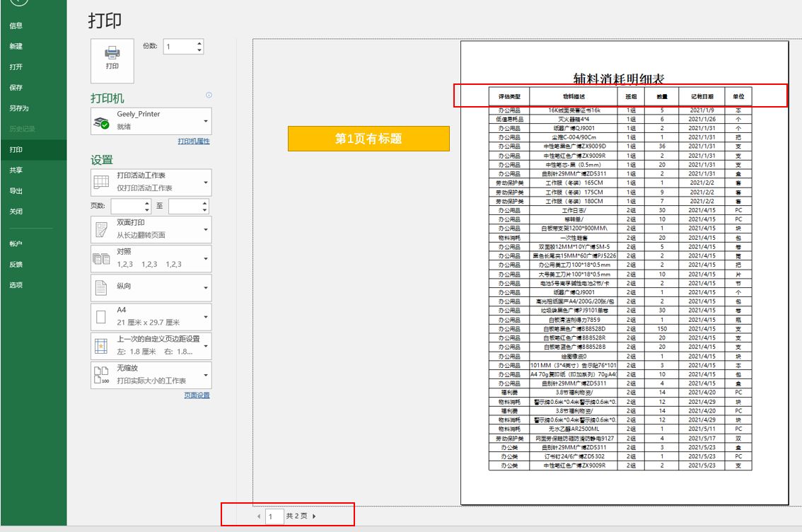Select 新建 in the sidebar

coord(16,46)
